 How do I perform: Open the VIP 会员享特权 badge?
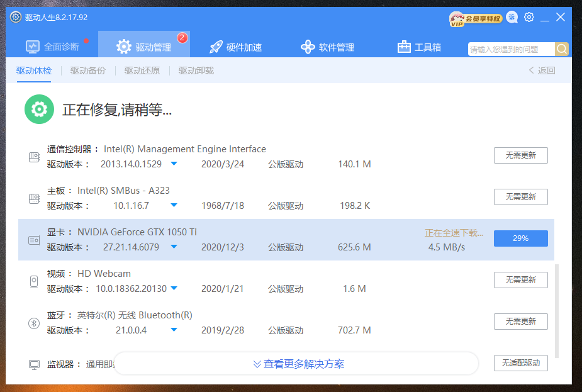[475, 18]
